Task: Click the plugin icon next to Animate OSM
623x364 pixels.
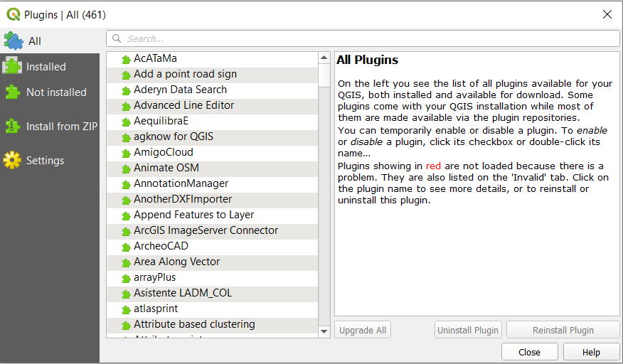Action: pos(127,168)
